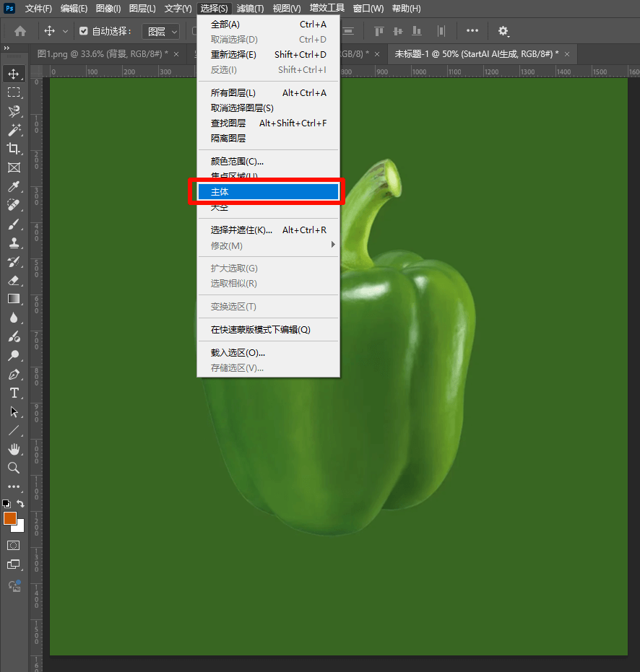The width and height of the screenshot is (640, 672).
Task: Select the Hand tool
Action: tap(14, 449)
